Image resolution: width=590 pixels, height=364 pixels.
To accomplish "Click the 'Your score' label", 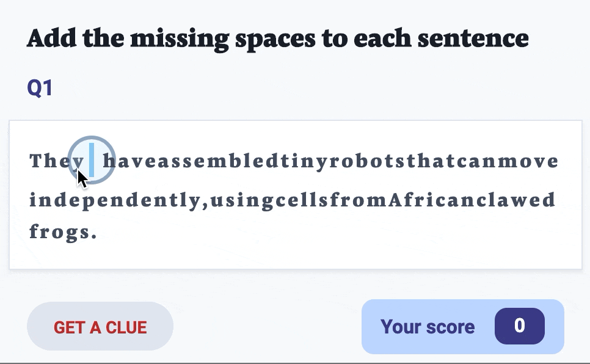I will pos(428,327).
